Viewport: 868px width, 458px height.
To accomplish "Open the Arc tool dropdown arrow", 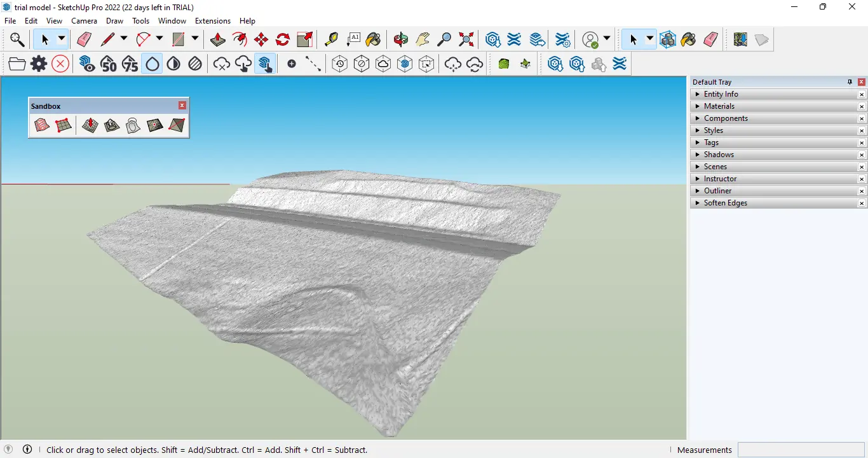I will [159, 39].
